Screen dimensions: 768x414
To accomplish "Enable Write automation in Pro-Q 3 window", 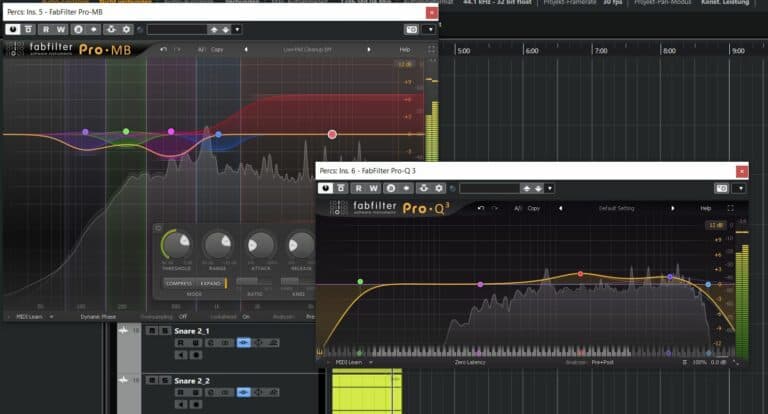I will [x=373, y=188].
